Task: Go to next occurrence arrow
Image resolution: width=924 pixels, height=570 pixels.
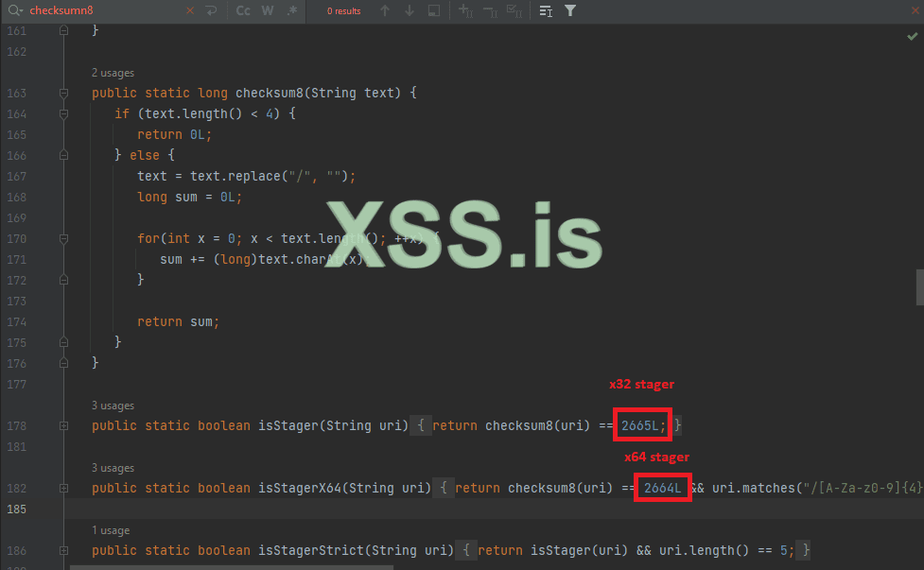Action: pyautogui.click(x=409, y=10)
